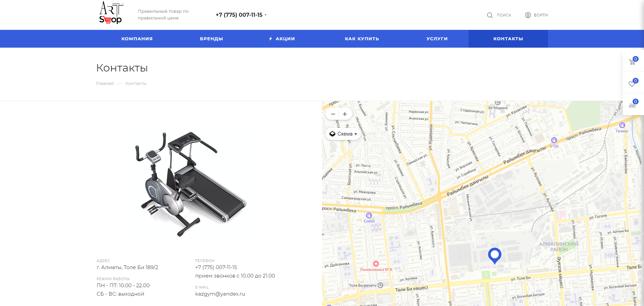Click the ArtShop logo
The width and height of the screenshot is (644, 306).
point(111,13)
